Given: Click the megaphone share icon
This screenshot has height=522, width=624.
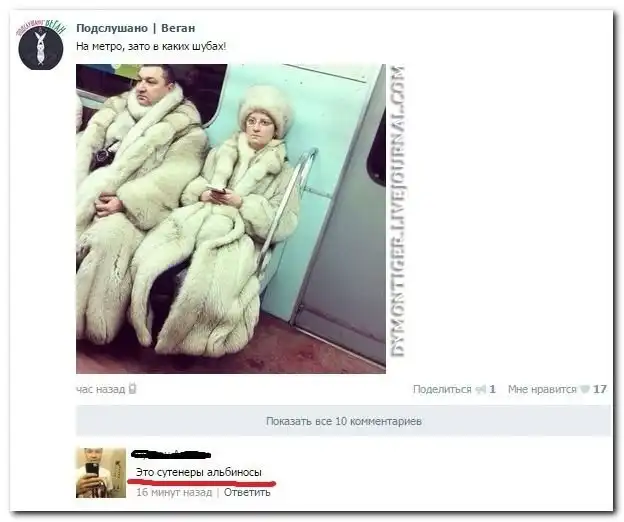Looking at the screenshot, I should point(481,390).
